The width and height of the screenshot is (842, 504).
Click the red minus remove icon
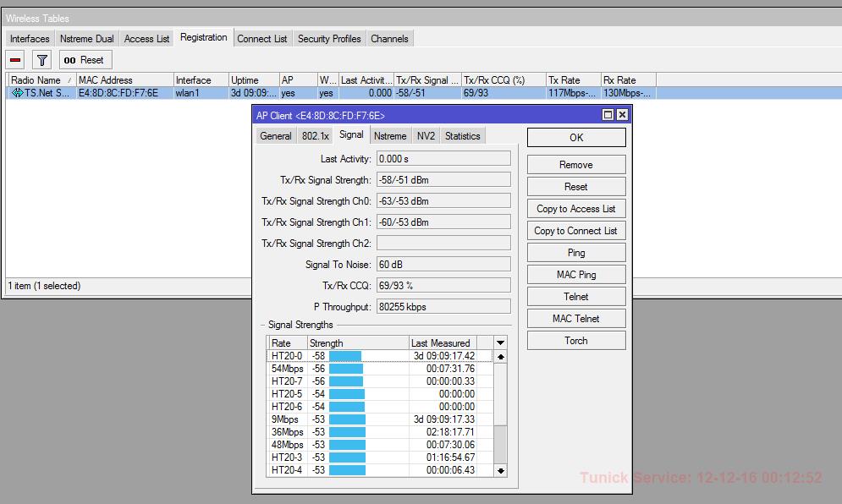[15, 60]
